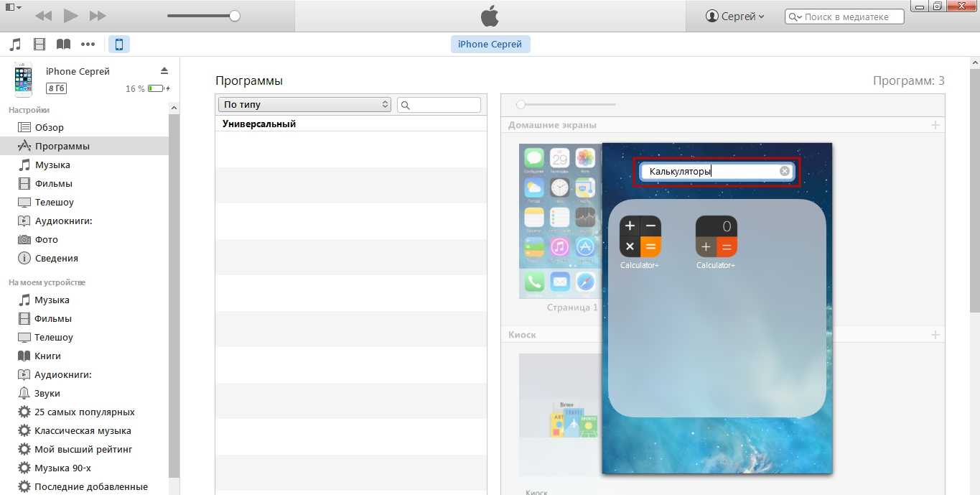Open Фильмы under Настройки
Image resolution: width=980 pixels, height=495 pixels.
point(84,183)
